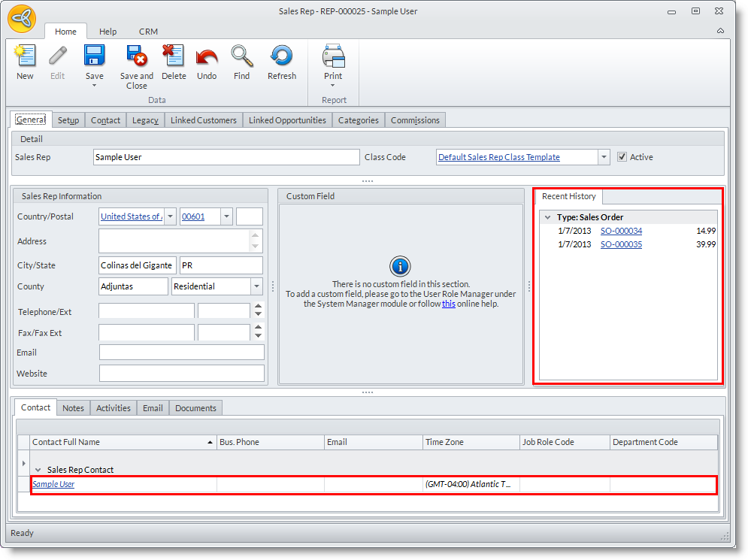Open the Class Code dropdown

pyautogui.click(x=604, y=157)
